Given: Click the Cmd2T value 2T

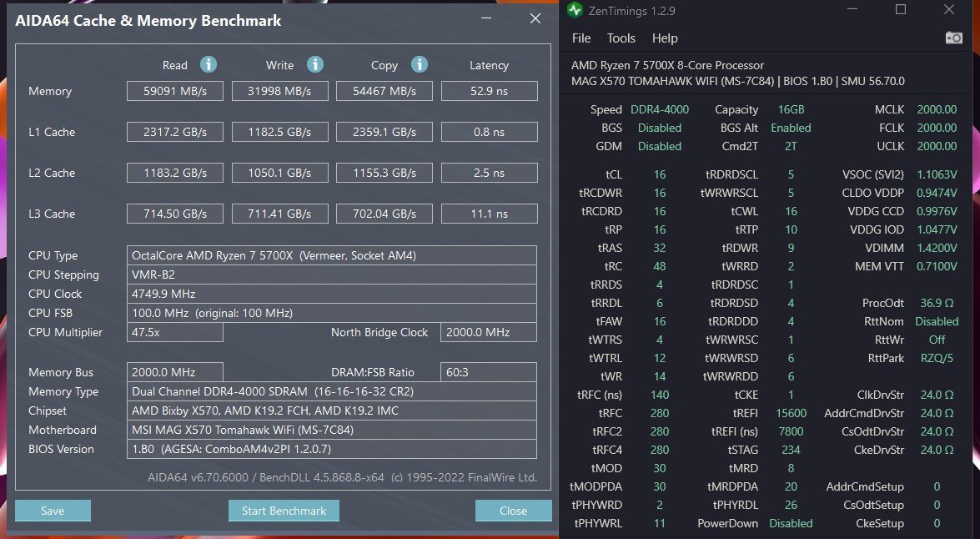Looking at the screenshot, I should coord(791,146).
